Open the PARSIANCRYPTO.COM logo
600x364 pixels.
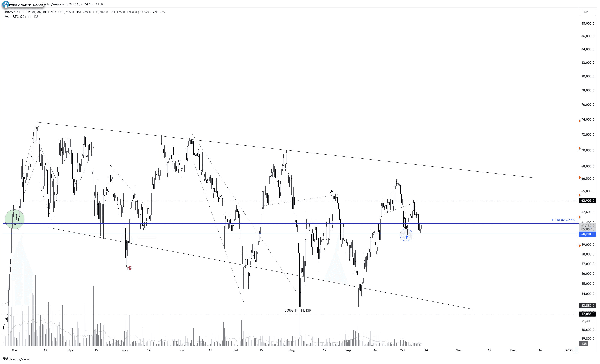pyautogui.click(x=23, y=4)
